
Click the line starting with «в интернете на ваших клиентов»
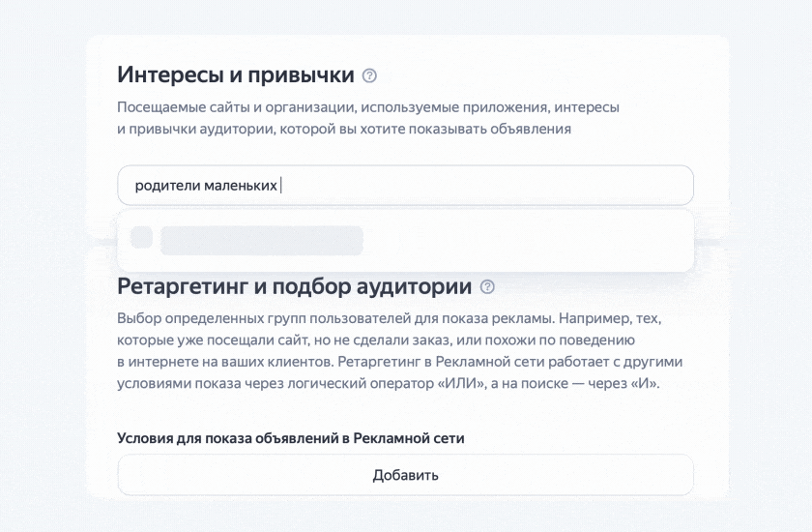[x=400, y=362]
